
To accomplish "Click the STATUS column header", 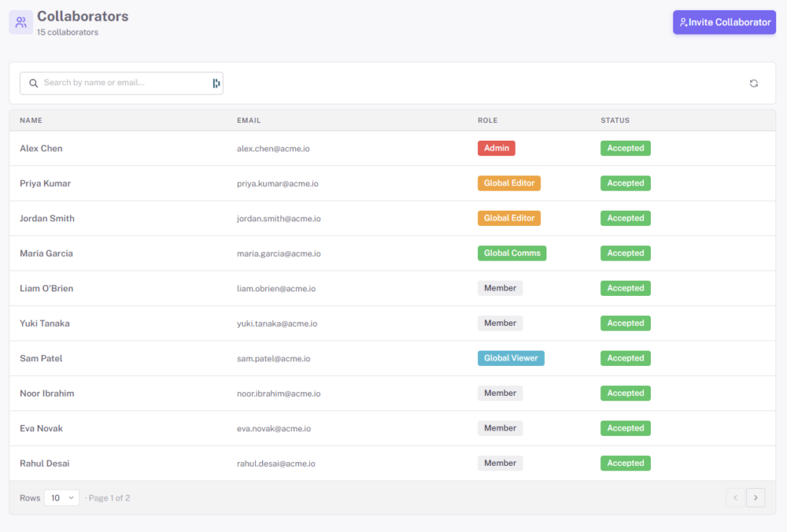I will 615,121.
